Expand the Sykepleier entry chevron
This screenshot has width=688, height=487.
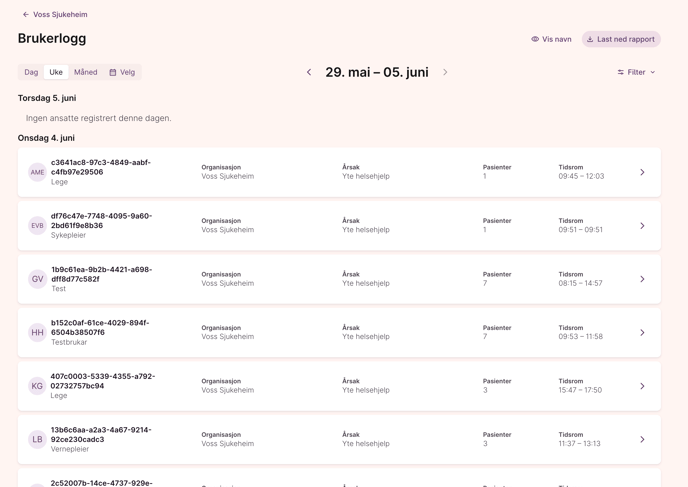(x=642, y=226)
